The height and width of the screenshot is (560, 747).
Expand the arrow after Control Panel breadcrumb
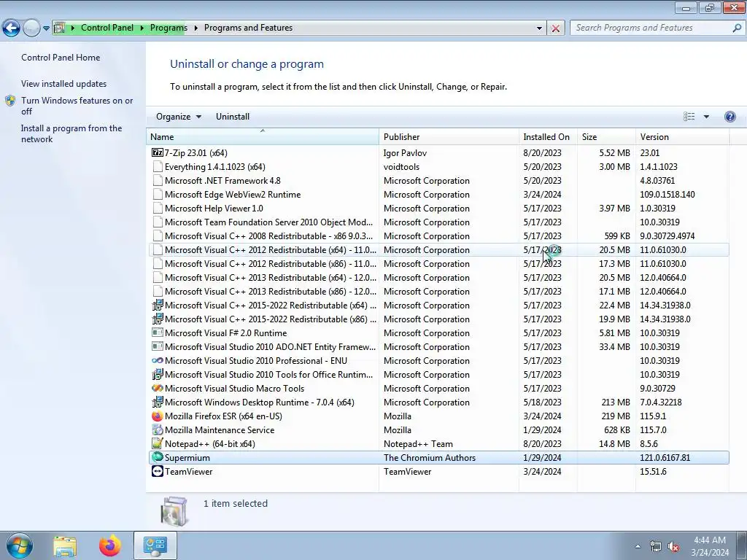tap(142, 28)
